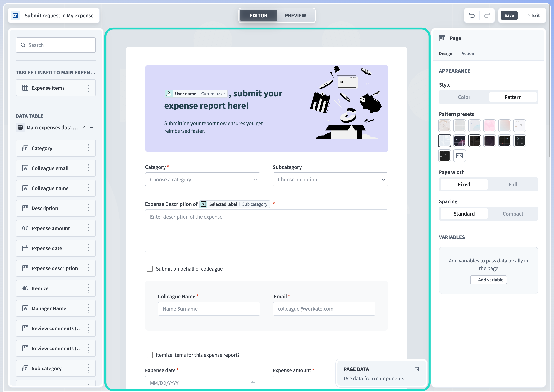Click the Colleague Name input field
This screenshot has height=392, width=554.
tap(209, 309)
